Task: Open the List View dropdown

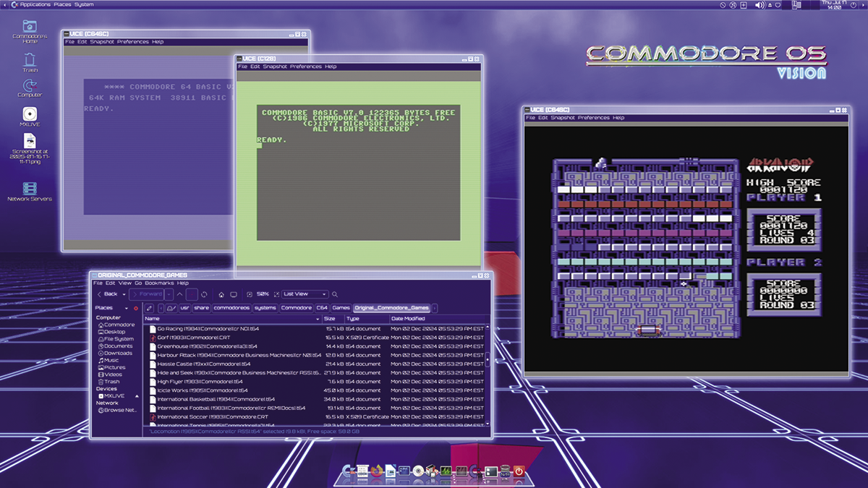Action: [305, 294]
